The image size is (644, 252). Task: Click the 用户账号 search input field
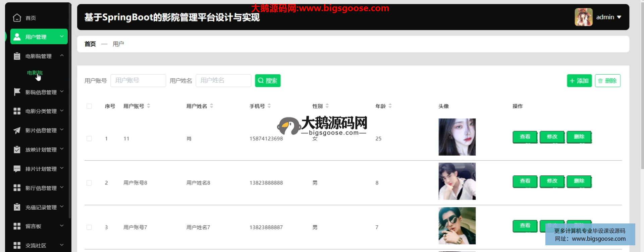point(138,81)
